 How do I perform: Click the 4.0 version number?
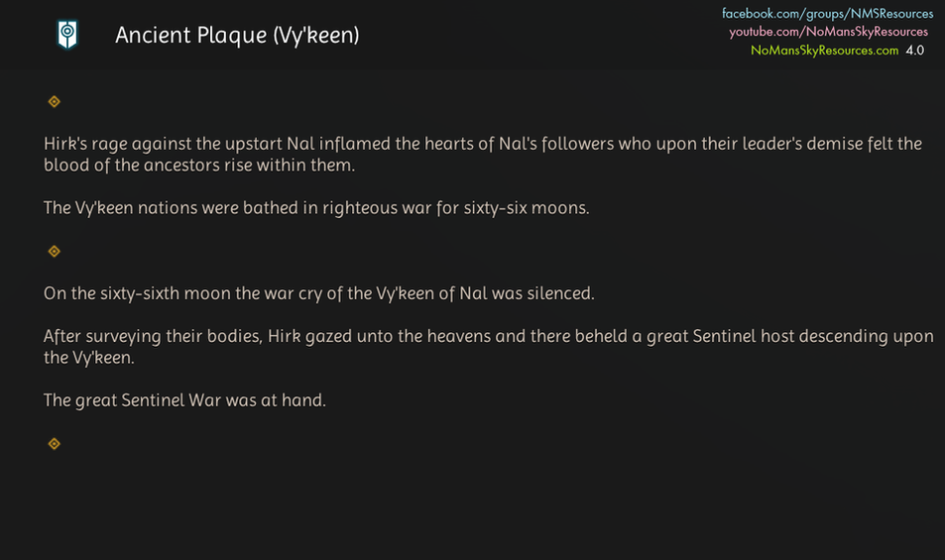point(914,50)
